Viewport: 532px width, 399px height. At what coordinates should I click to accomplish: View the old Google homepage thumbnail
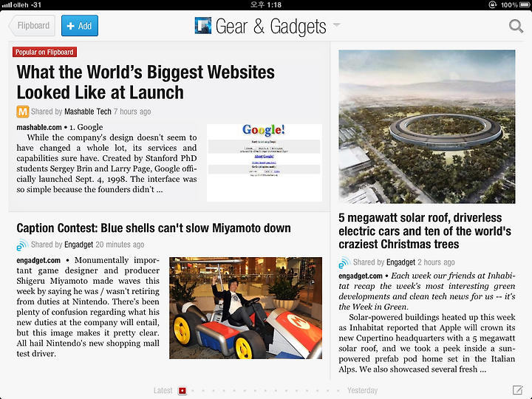tap(265, 163)
